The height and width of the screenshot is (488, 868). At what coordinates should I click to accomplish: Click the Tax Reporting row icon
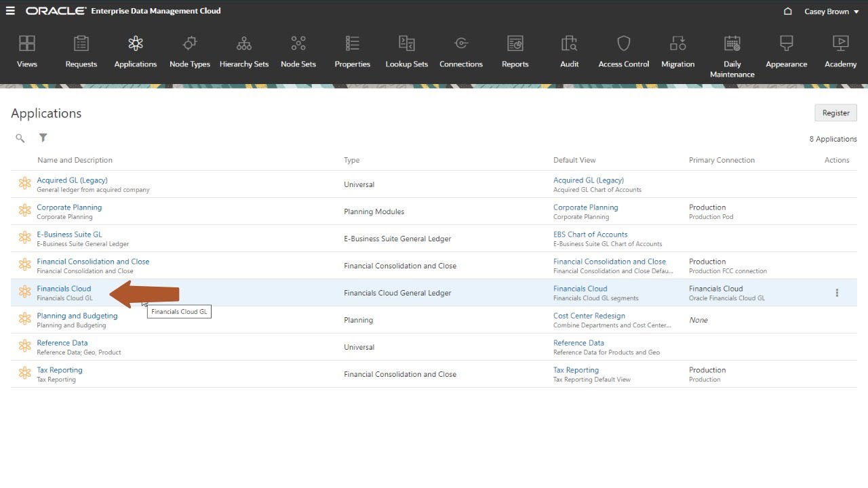pyautogui.click(x=25, y=373)
